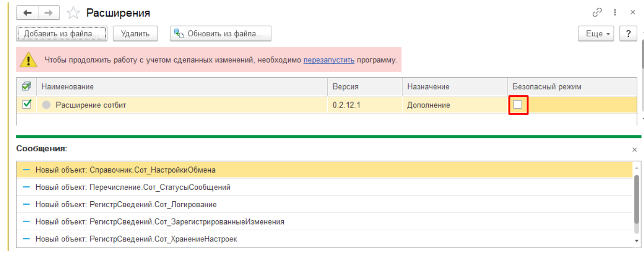Open the Еще dropdown menu
The height and width of the screenshot is (255, 644).
(596, 34)
